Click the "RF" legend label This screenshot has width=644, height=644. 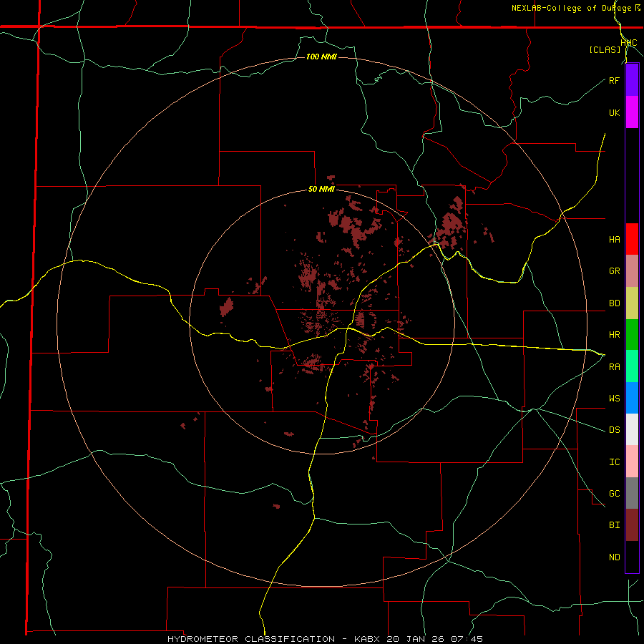click(x=614, y=80)
